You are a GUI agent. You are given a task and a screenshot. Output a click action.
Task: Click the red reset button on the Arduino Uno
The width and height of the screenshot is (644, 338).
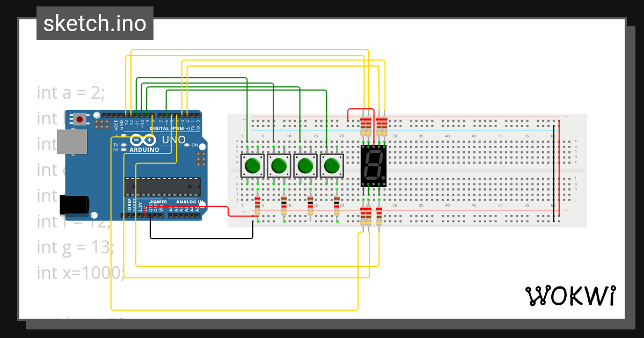(79, 120)
